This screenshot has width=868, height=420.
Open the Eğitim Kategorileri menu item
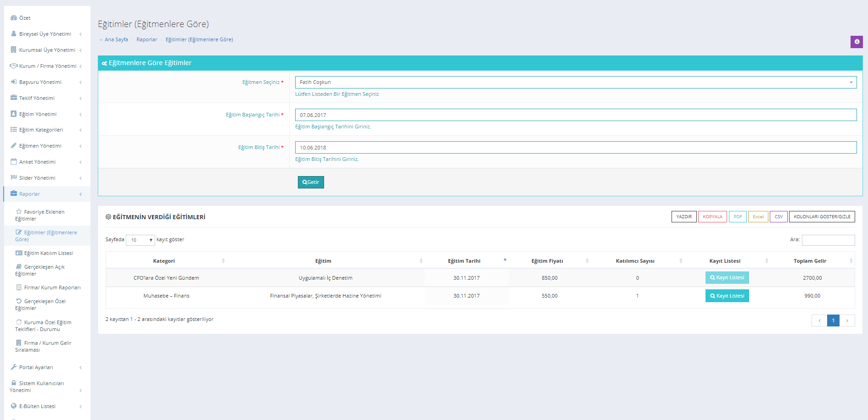pyautogui.click(x=40, y=129)
